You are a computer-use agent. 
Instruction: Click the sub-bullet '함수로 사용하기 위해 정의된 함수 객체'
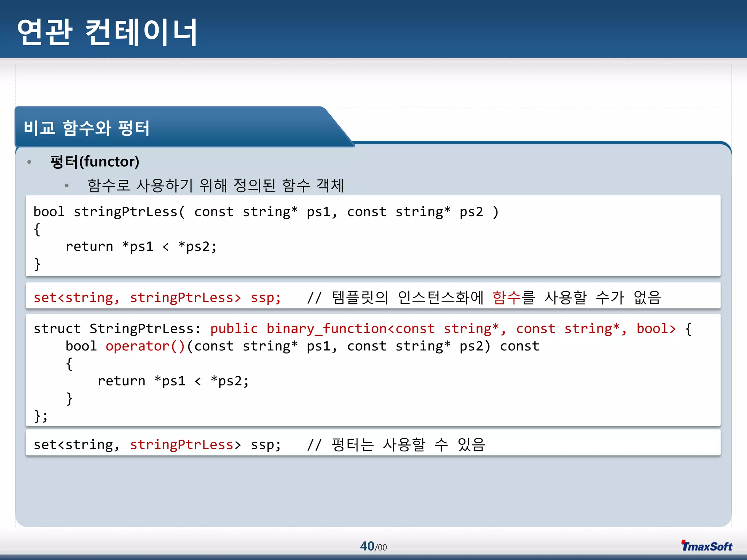(x=216, y=185)
